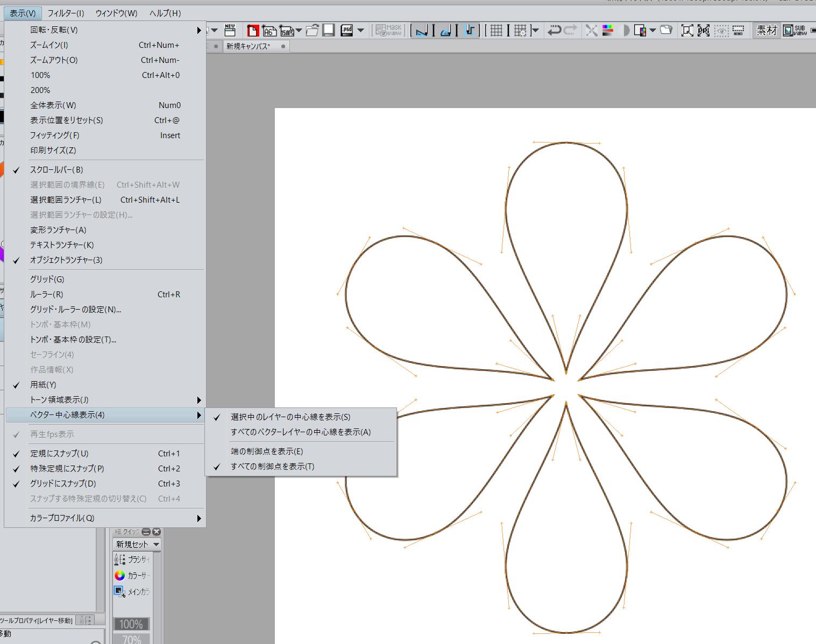
Task: Uncheck 特殊定規にスナップ(P) menu item
Action: tap(105, 469)
